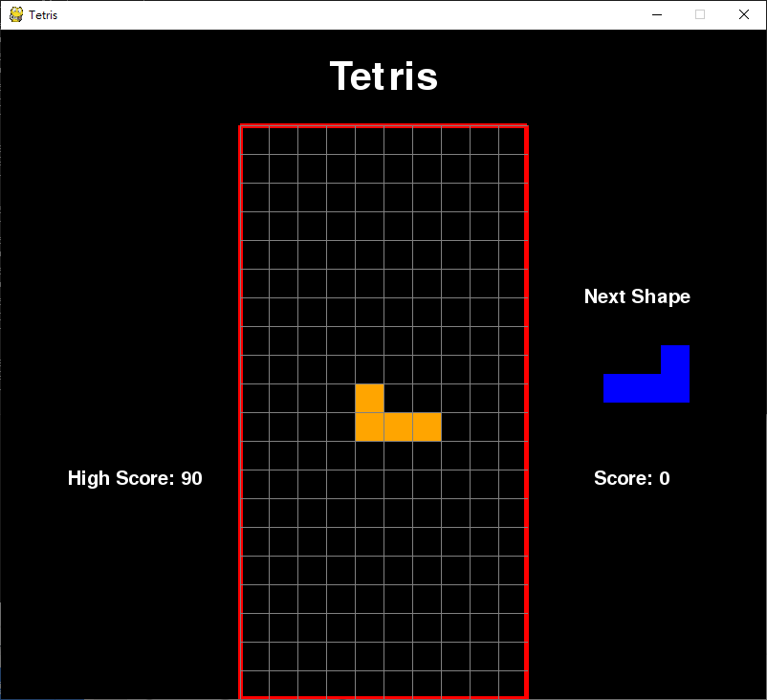Click the top square of the orange piece
The height and width of the screenshot is (700, 767).
(368, 397)
